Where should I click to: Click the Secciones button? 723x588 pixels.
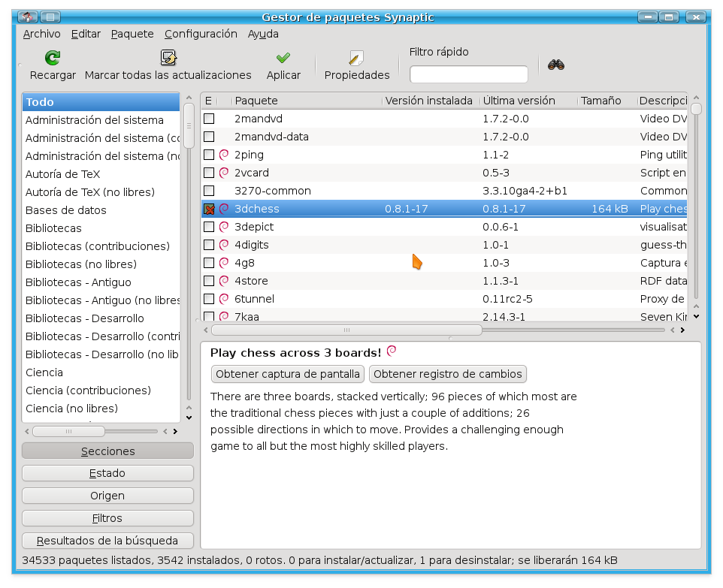coord(107,451)
